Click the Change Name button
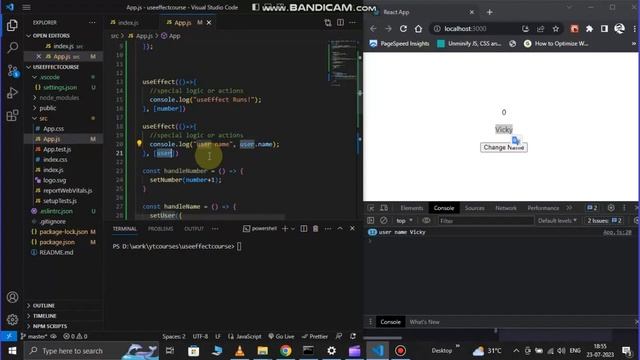The width and height of the screenshot is (640, 360). point(504,147)
